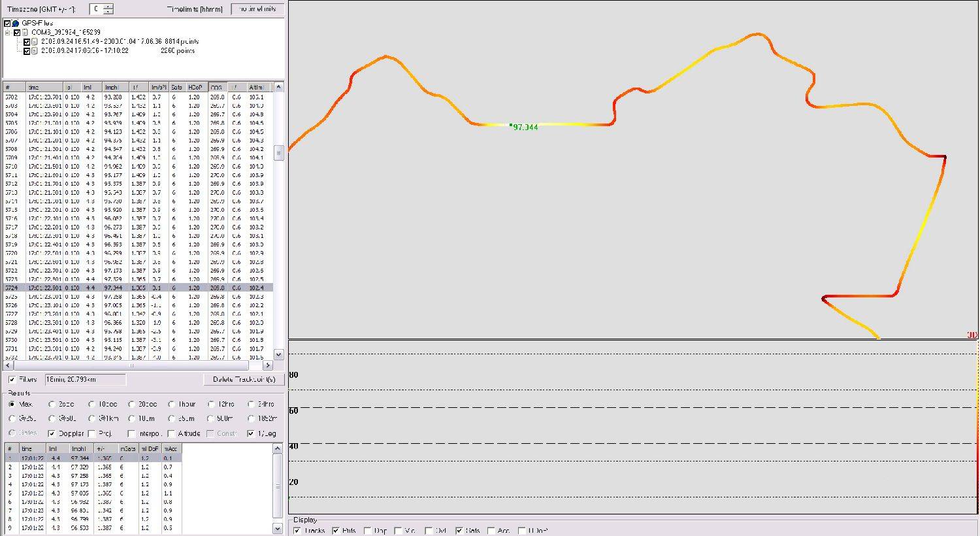This screenshot has height=536, width=980.
Task: Uncheck the Tracks display option
Action: pyautogui.click(x=298, y=531)
